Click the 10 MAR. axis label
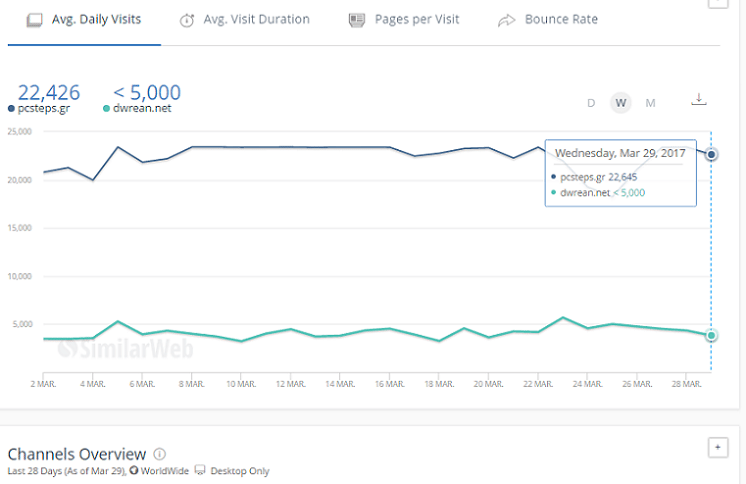 point(241,384)
